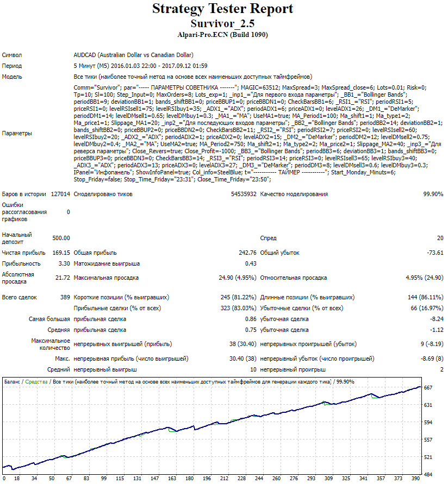
Task: Select profit trades value 323 (83.03%)
Action: 239,308
